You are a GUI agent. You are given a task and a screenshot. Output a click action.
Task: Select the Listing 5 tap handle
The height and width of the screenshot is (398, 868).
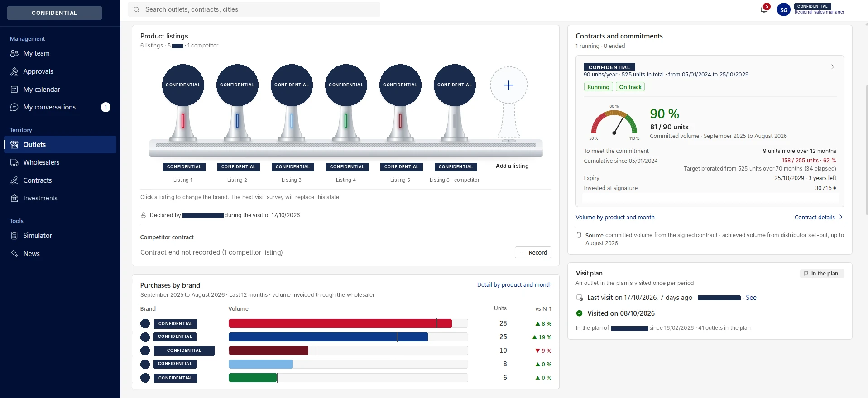coord(400,104)
